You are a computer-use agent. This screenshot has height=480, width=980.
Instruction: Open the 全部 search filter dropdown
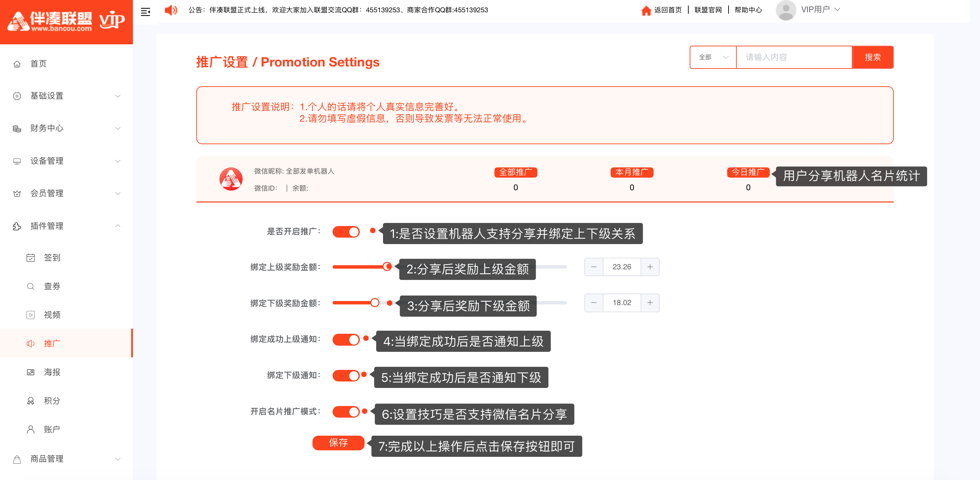click(713, 58)
